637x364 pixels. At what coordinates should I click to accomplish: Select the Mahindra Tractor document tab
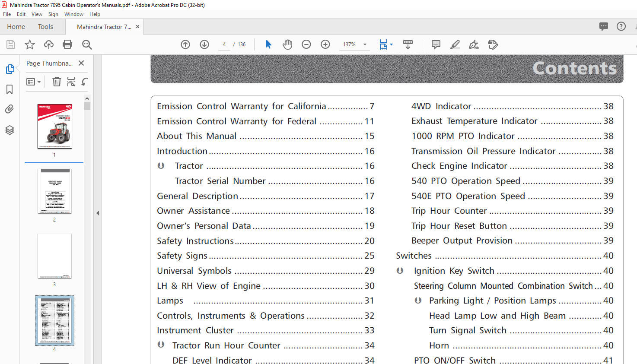point(104,27)
